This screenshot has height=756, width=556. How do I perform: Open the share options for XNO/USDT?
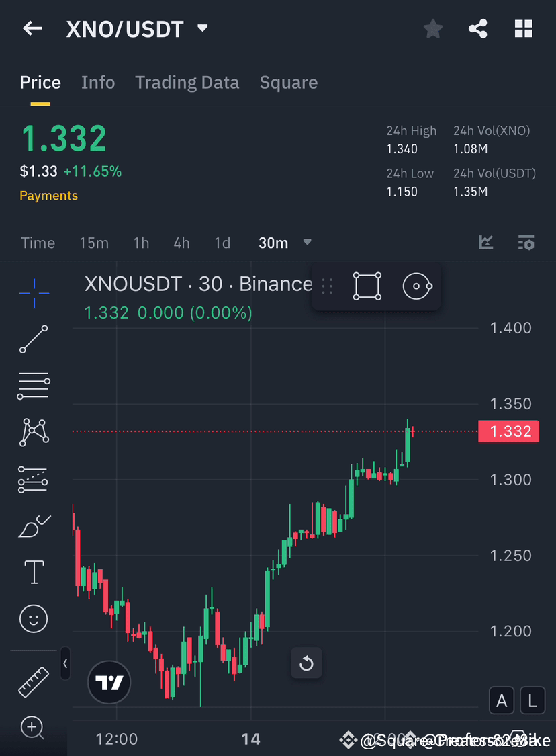tap(478, 28)
